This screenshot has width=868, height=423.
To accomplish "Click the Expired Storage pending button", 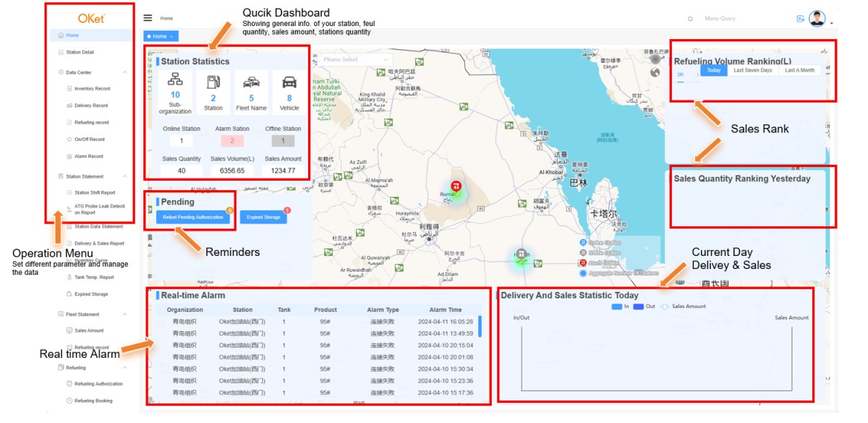I will coord(263,217).
